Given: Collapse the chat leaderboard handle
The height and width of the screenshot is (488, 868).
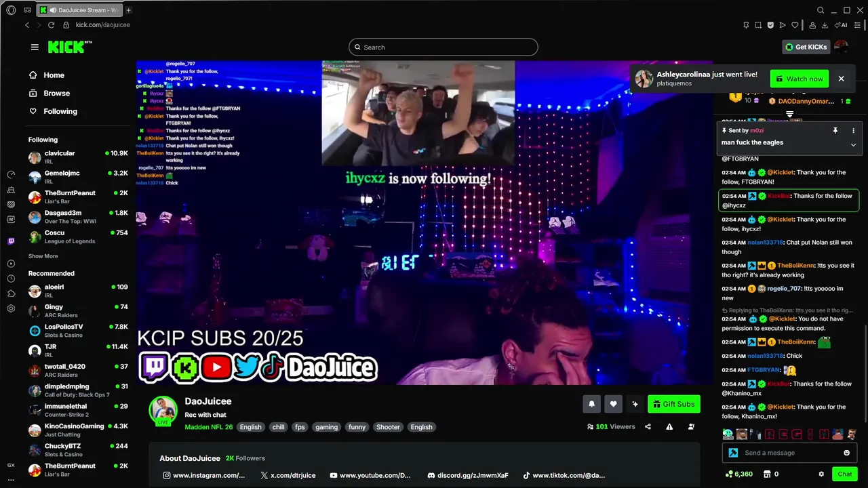Looking at the screenshot, I should coord(789,115).
